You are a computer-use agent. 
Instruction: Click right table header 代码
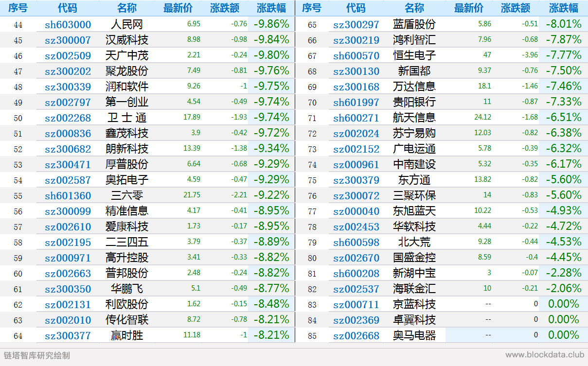click(x=356, y=8)
